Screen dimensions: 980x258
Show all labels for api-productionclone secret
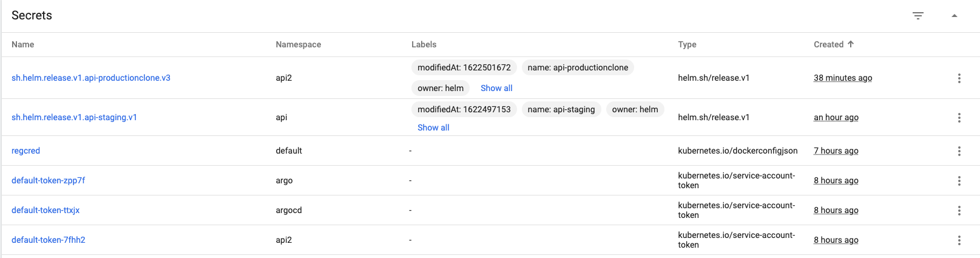coord(496,88)
